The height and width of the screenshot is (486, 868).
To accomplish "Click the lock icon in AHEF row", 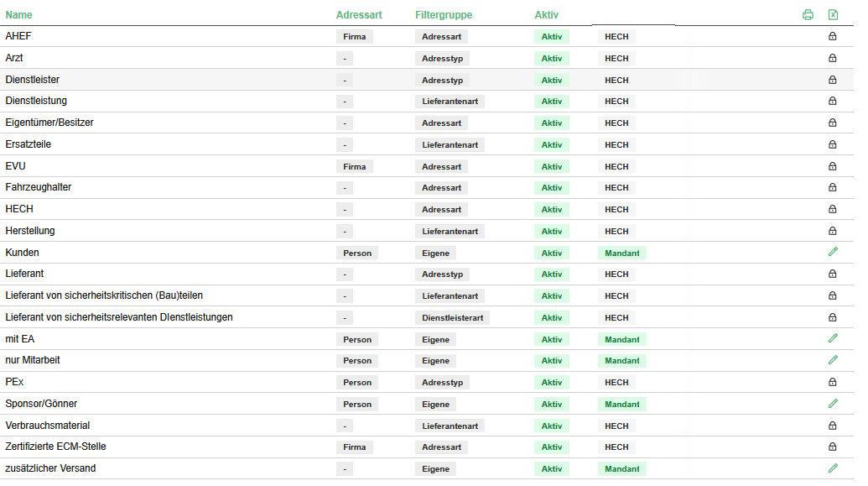I will point(833,37).
